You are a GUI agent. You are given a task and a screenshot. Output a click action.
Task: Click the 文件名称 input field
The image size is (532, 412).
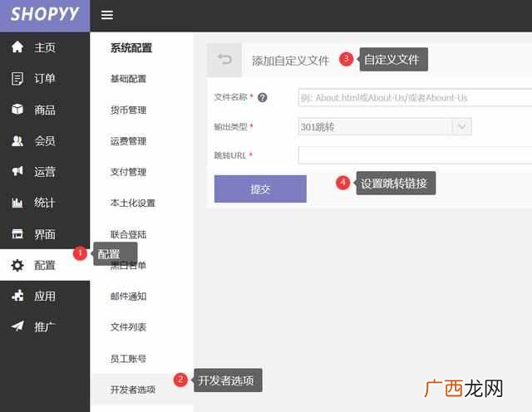point(415,98)
